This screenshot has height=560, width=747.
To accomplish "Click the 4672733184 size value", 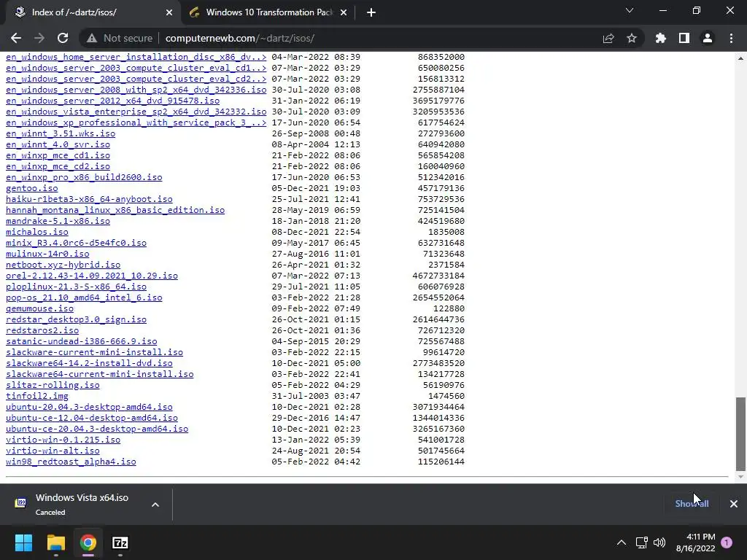I will (x=438, y=276).
